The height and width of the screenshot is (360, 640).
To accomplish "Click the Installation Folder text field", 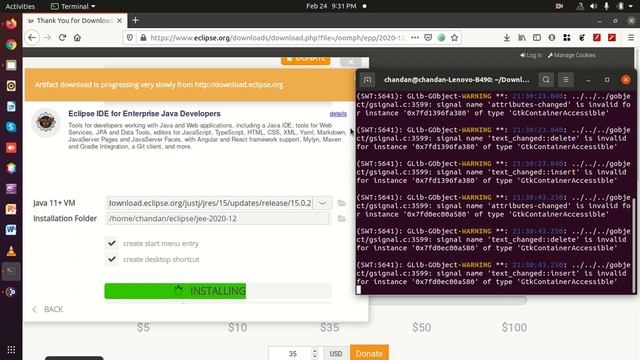I will click(x=218, y=218).
